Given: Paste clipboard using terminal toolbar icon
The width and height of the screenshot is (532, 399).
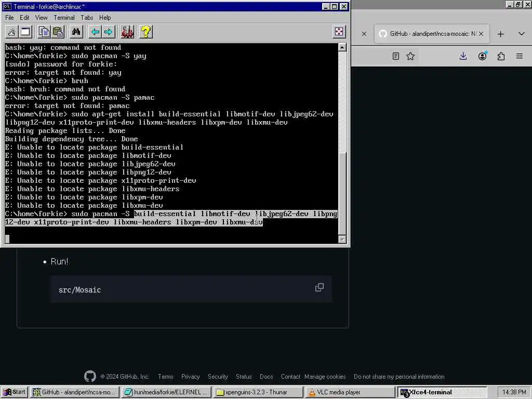Looking at the screenshot, I should (x=58, y=32).
